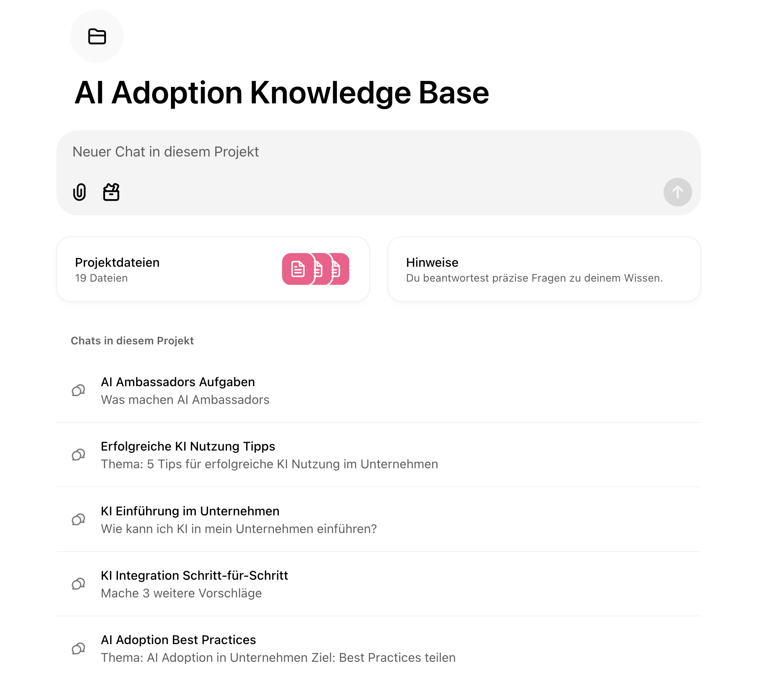Click the 'AI Adoption Knowledge Base' title

[282, 93]
